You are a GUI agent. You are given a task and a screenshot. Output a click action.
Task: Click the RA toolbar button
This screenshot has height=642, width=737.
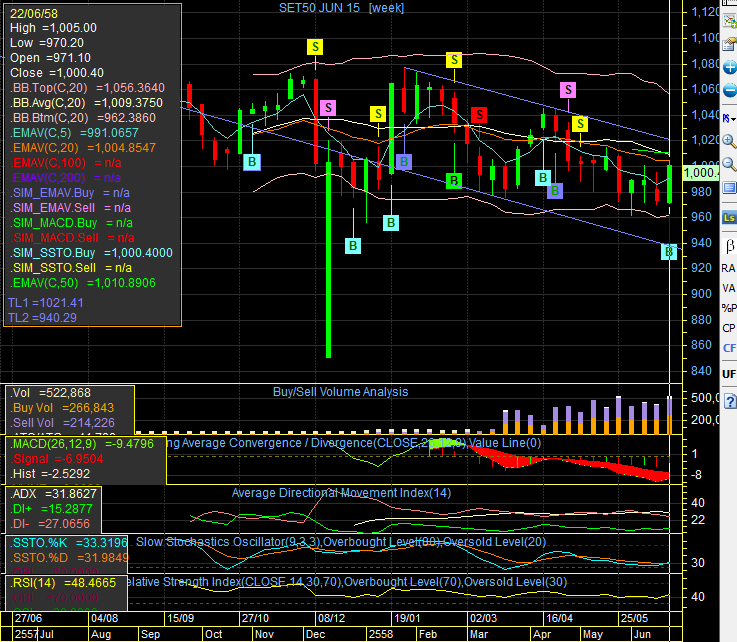tap(729, 268)
